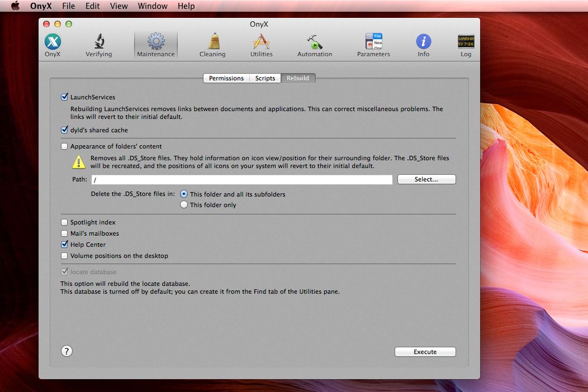Open the Apple menu
This screenshot has width=588, height=392.
point(15,6)
